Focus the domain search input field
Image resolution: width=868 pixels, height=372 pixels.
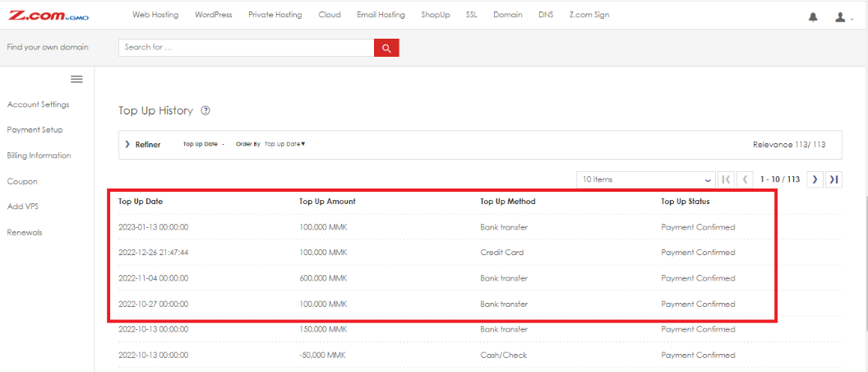247,48
